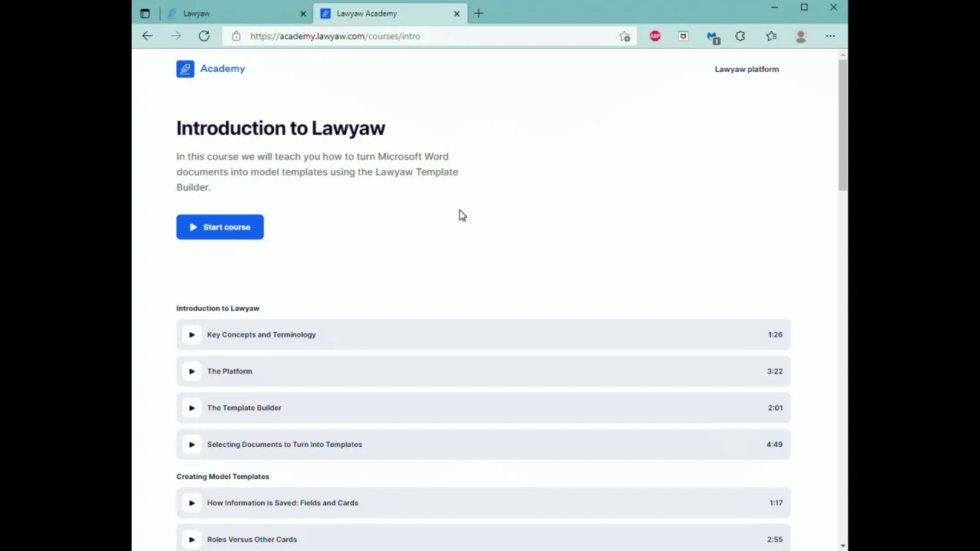The height and width of the screenshot is (551, 980).
Task: Click the scrollbar down arrow
Action: pyautogui.click(x=843, y=546)
